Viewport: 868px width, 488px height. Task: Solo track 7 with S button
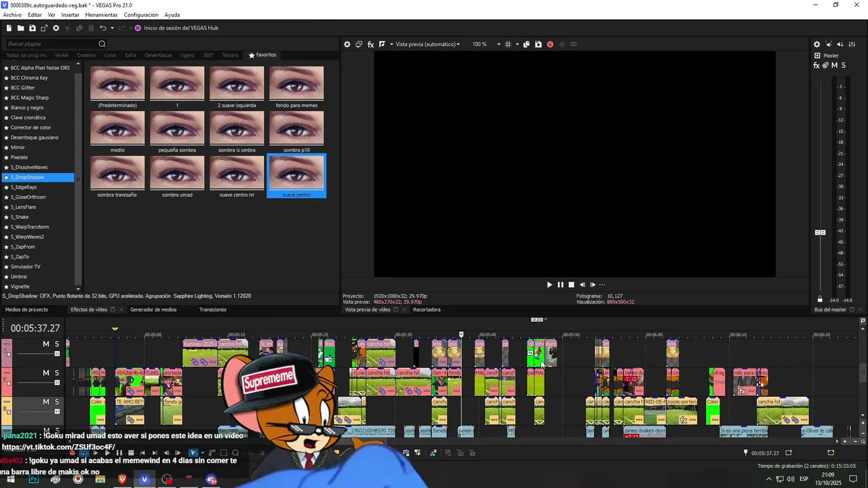[57, 373]
